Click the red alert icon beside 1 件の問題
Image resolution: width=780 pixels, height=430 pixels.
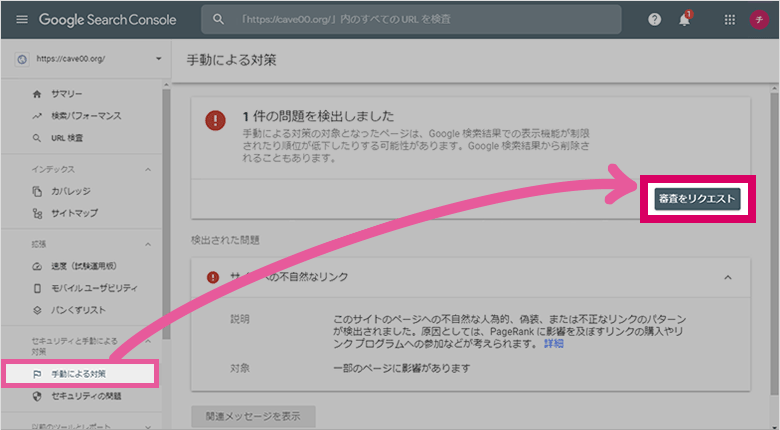[215, 120]
